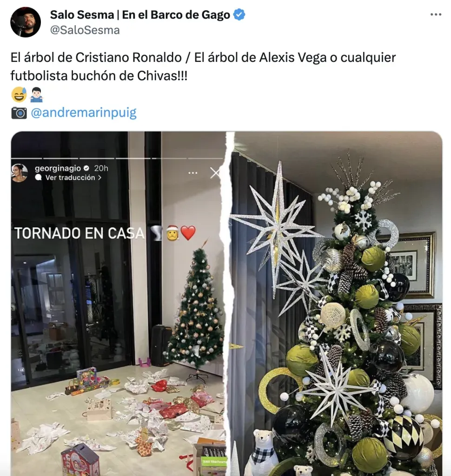Click georginagio's verified check badge
Image resolution: width=451 pixels, height=476 pixels.
click(x=86, y=168)
